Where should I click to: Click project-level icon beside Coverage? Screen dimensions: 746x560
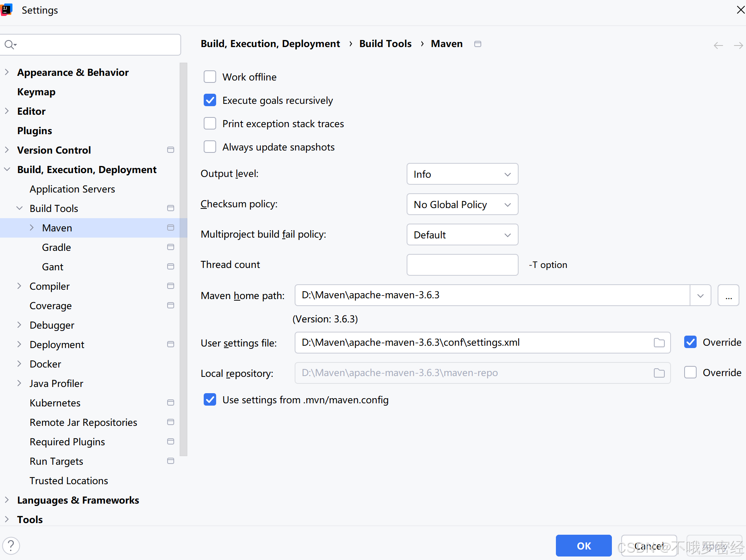170,305
